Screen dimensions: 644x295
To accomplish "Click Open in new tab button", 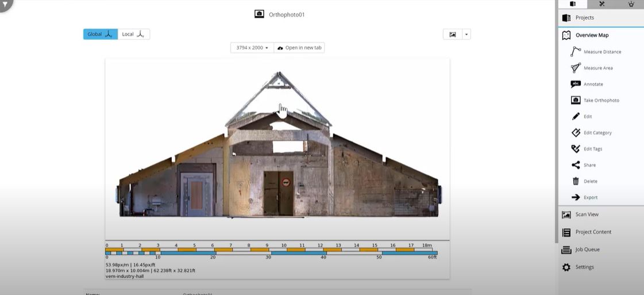I will [299, 48].
